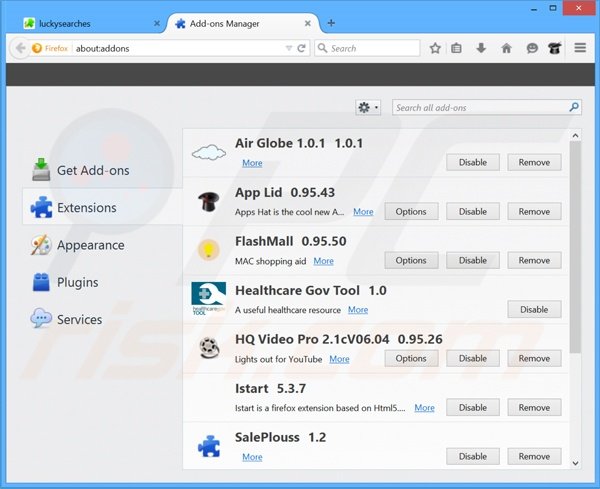Select the Add-ons Manager tab
Viewport: 600px width, 489px height.
coord(243,23)
